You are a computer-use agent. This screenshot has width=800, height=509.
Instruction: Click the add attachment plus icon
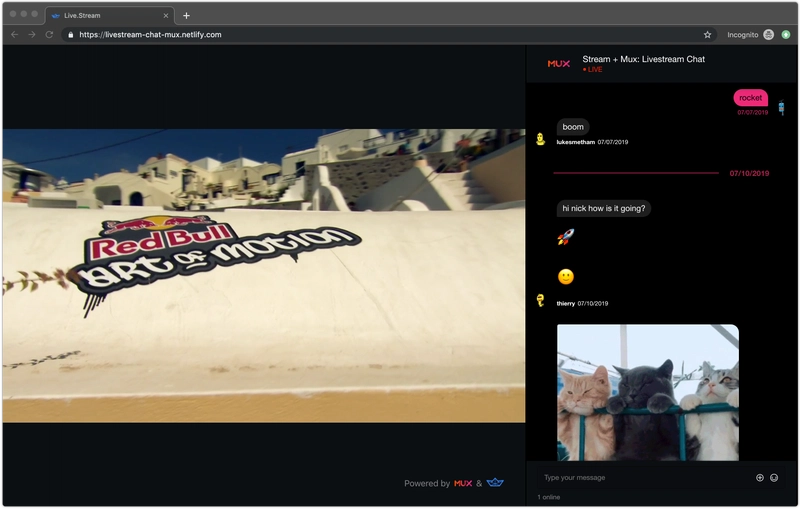pyautogui.click(x=760, y=478)
